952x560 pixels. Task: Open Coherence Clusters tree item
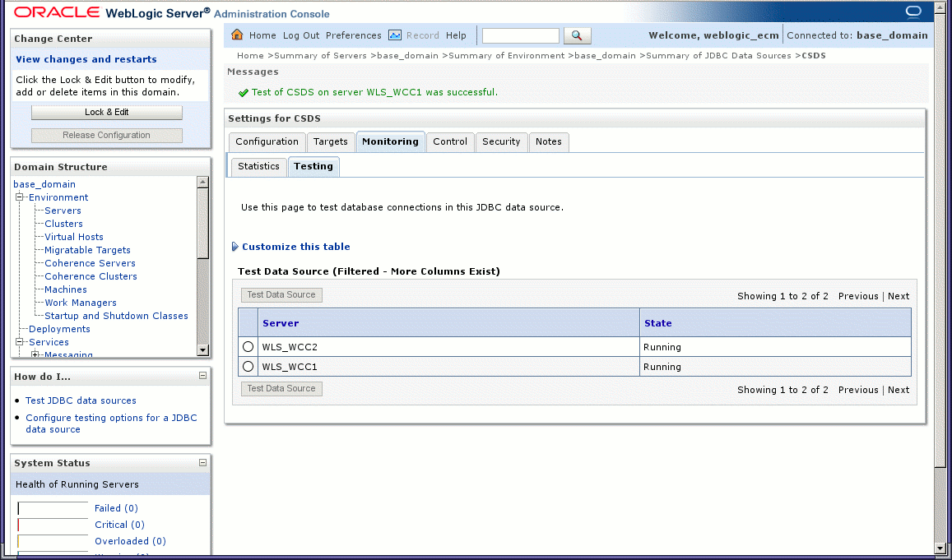pyautogui.click(x=91, y=276)
